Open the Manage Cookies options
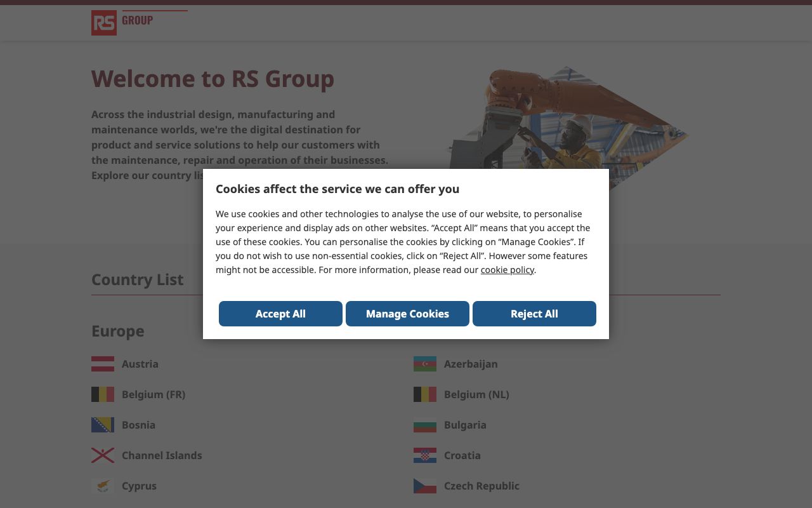 point(407,314)
